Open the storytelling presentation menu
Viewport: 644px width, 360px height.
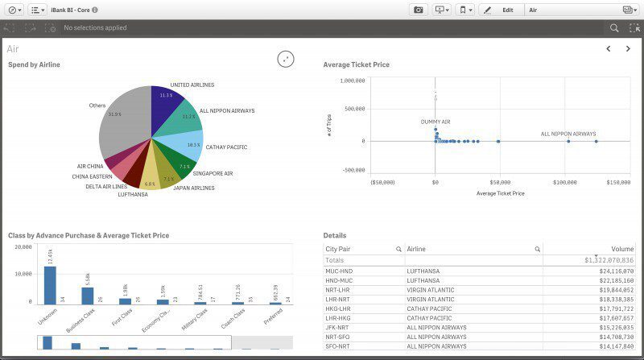pos(441,10)
